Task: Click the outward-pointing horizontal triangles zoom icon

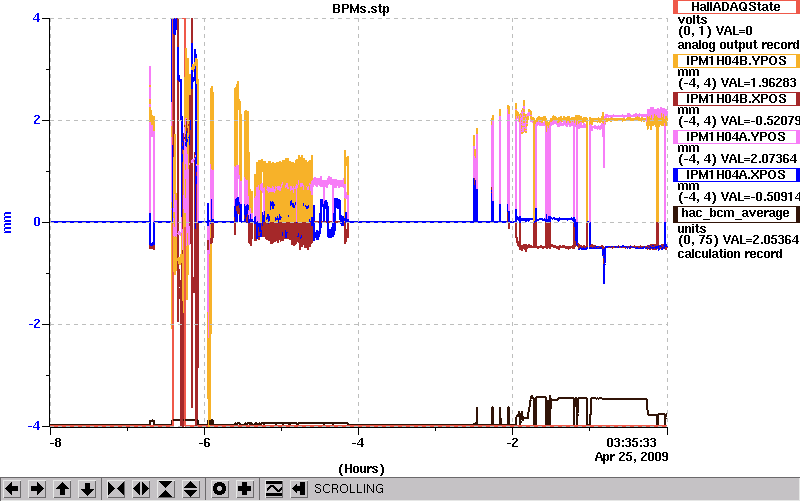Action: point(141,489)
